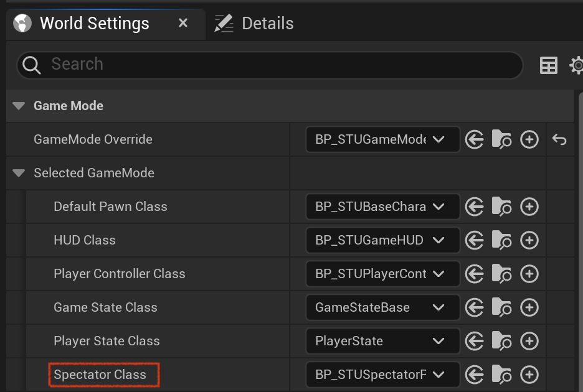Add new Player Controller Class blueprint
Viewport: 583px width, 392px height.
click(529, 274)
